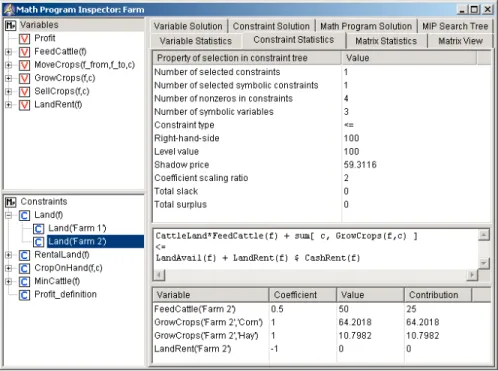Click the constraint icon of Land('Farm 1')
This screenshot has width=498, height=371.
click(x=38, y=229)
